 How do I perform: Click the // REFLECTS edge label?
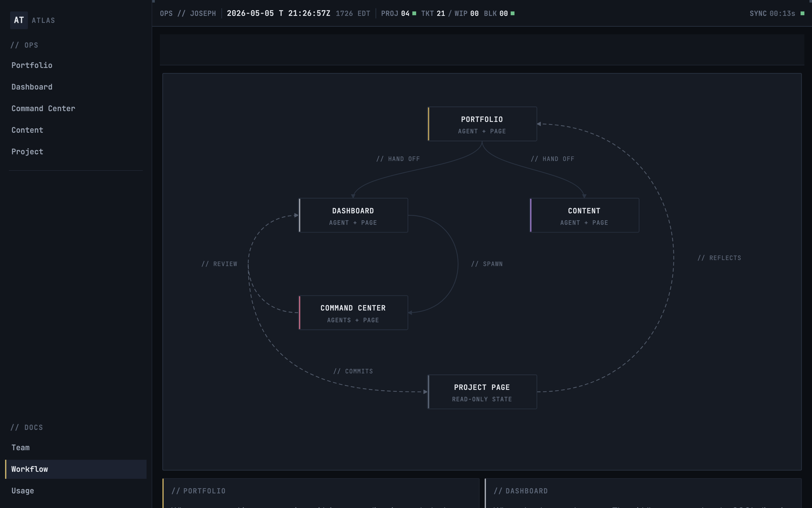click(x=719, y=258)
